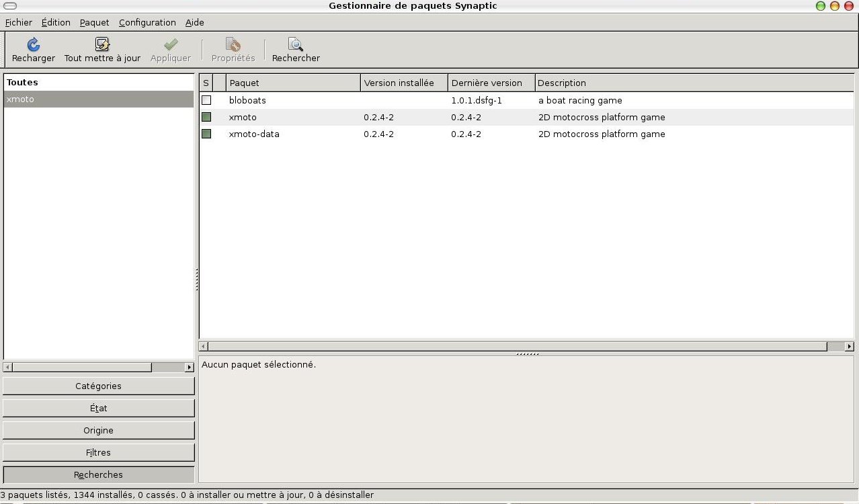The width and height of the screenshot is (859, 504).
Task: Click the yellow window control button
Action: tap(835, 6)
